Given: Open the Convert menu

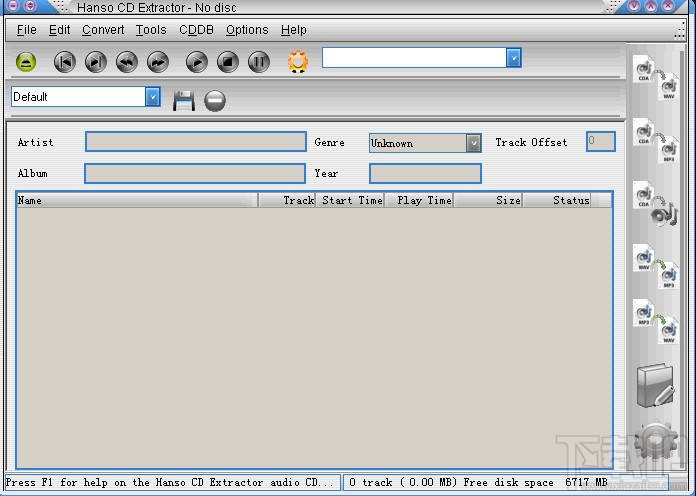Looking at the screenshot, I should (103, 30).
